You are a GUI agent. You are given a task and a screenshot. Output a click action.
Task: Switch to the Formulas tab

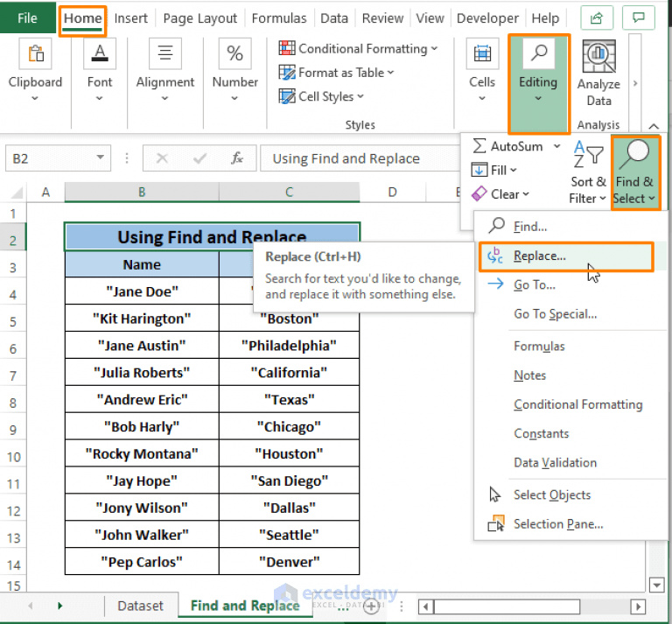(x=279, y=18)
